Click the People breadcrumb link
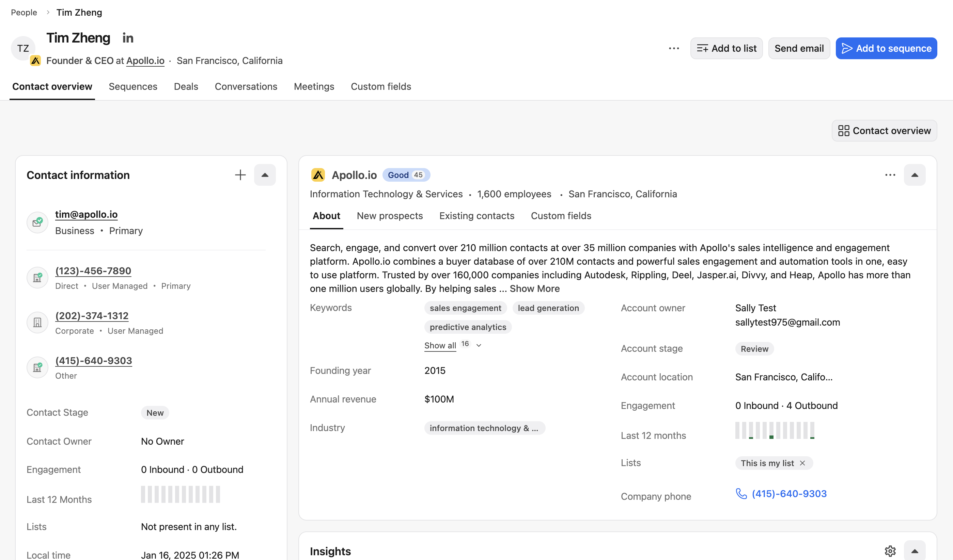This screenshot has width=953, height=560. 24,13
